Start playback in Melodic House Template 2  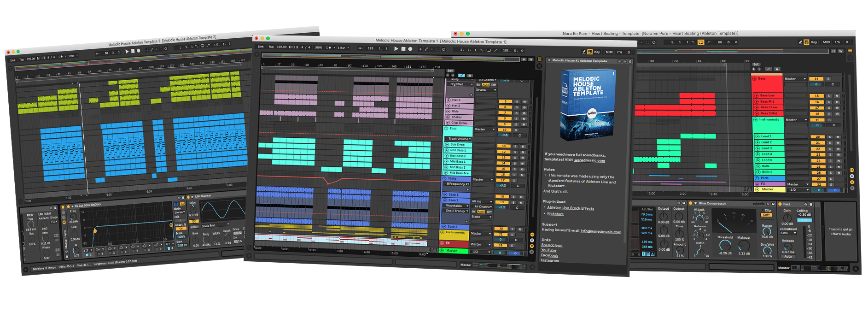click(x=128, y=52)
